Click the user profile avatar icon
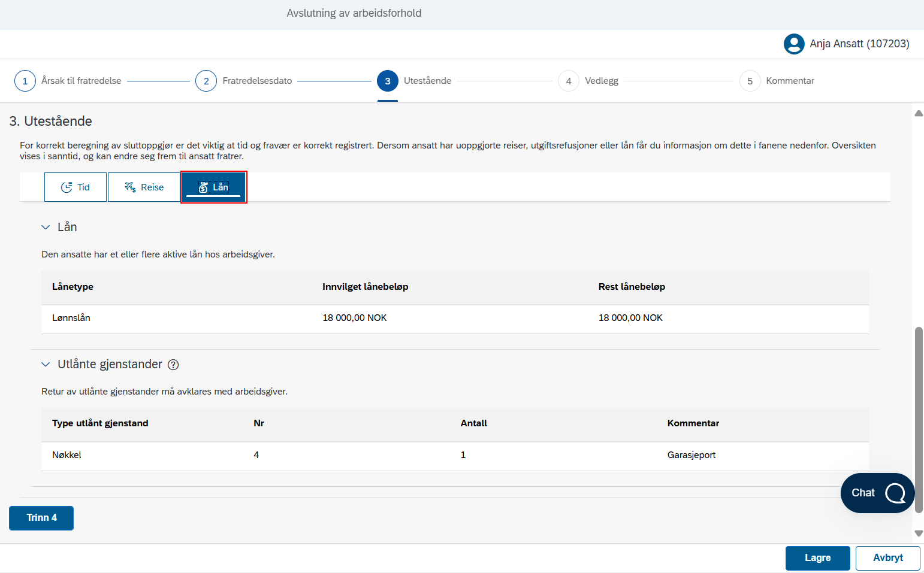 pos(794,44)
